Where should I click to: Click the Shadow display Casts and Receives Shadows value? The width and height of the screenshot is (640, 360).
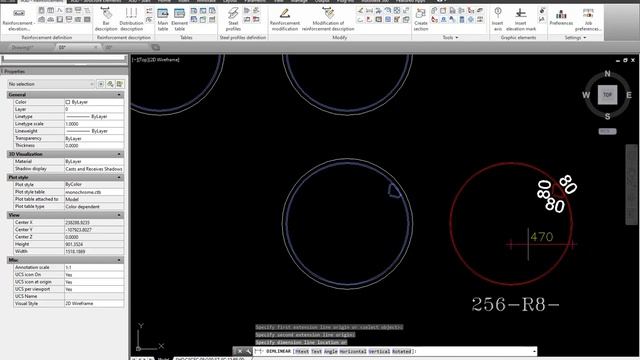click(94, 169)
